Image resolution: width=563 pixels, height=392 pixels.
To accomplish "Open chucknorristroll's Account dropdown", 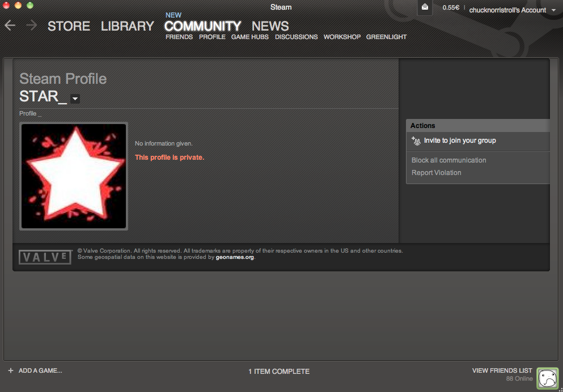I will (x=513, y=10).
